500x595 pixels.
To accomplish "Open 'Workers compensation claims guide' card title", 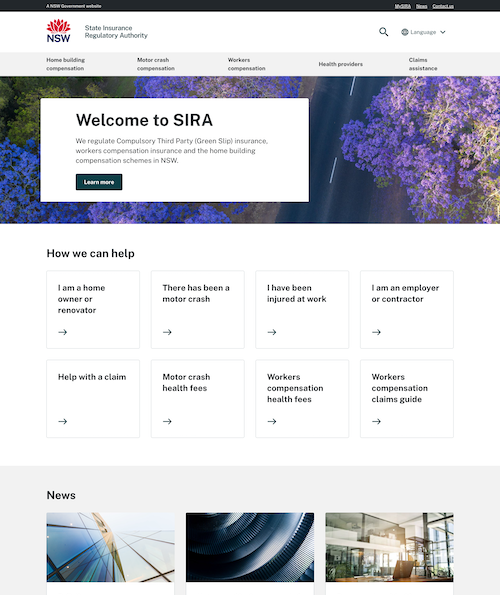I will point(400,388).
